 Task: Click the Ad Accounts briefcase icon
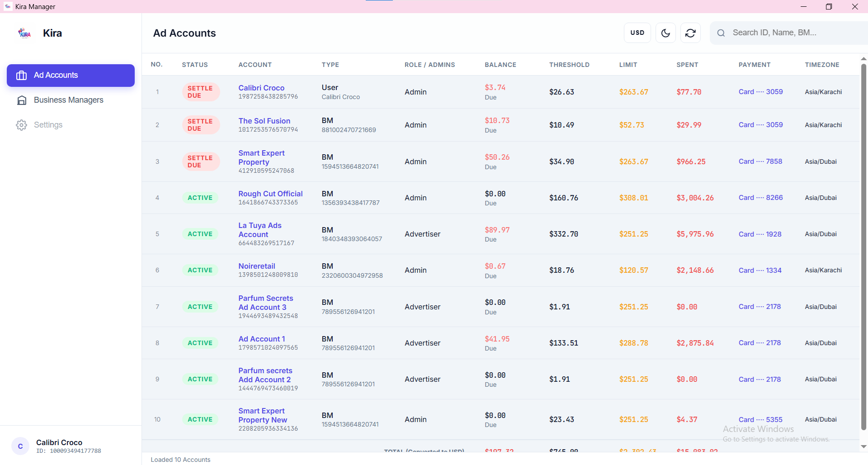point(21,76)
